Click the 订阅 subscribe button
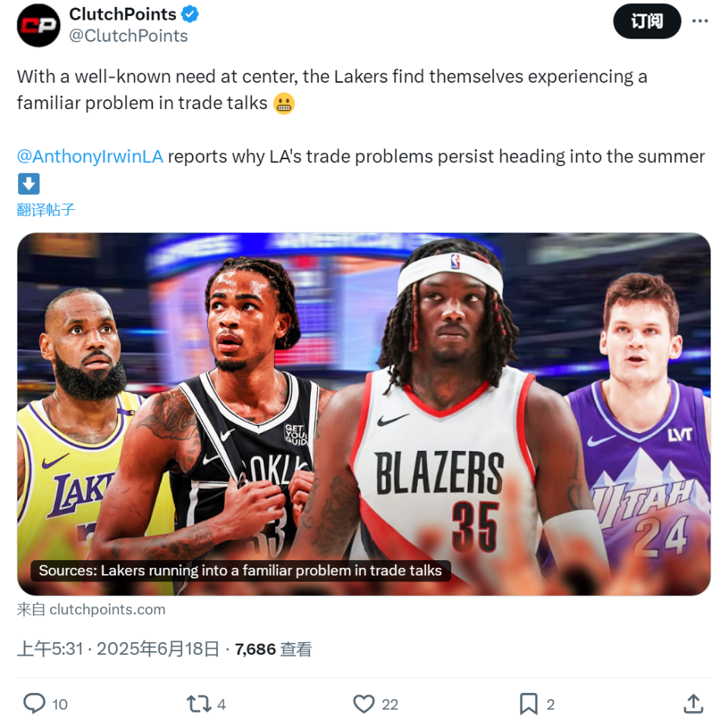 (647, 21)
